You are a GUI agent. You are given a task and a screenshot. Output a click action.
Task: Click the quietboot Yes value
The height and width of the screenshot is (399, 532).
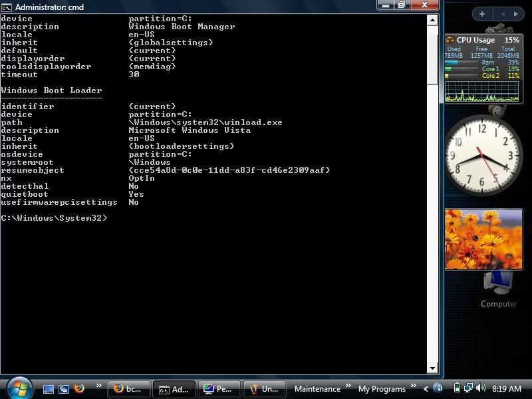[x=136, y=194]
